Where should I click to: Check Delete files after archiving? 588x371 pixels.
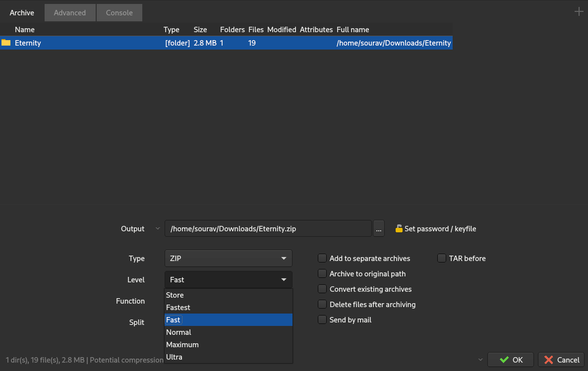(x=322, y=304)
